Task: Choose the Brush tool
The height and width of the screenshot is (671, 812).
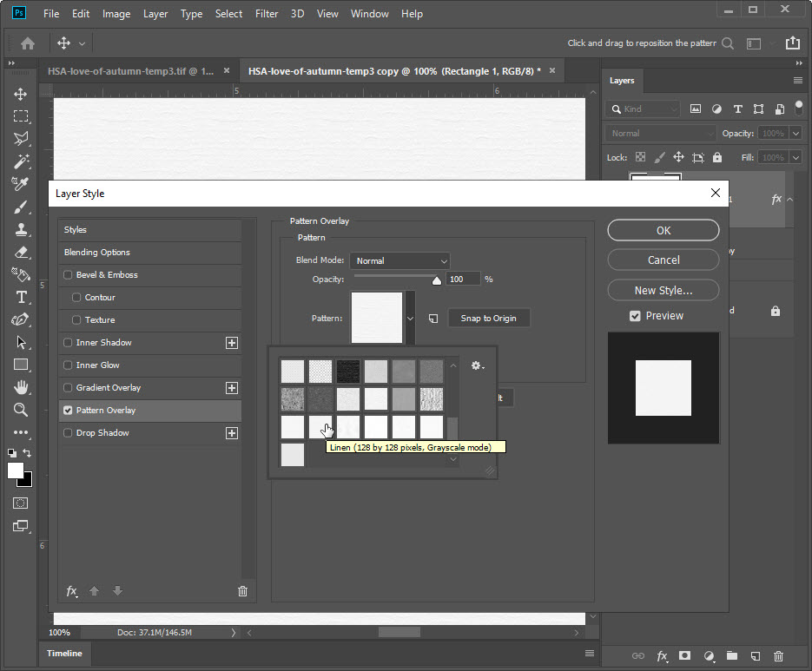Action: [x=20, y=207]
